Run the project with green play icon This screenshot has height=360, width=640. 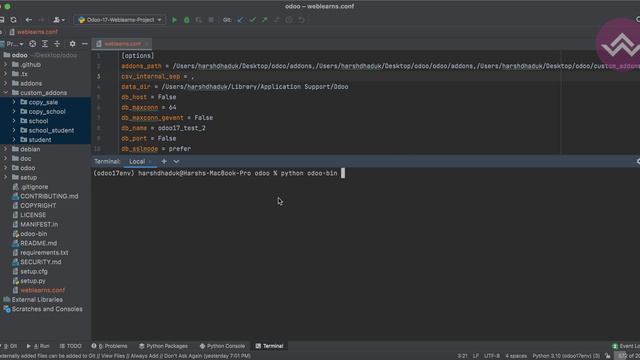point(174,20)
